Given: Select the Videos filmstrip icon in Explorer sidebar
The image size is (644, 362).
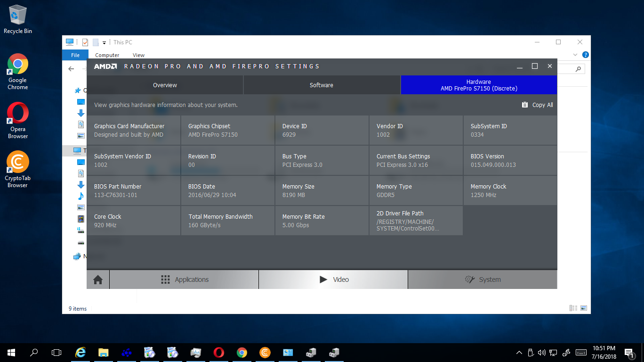Looking at the screenshot, I should pos(81,219).
